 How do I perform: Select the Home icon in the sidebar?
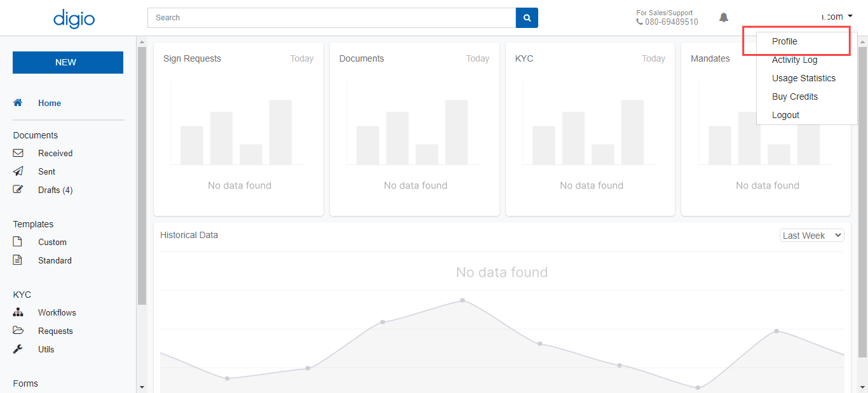[x=18, y=103]
